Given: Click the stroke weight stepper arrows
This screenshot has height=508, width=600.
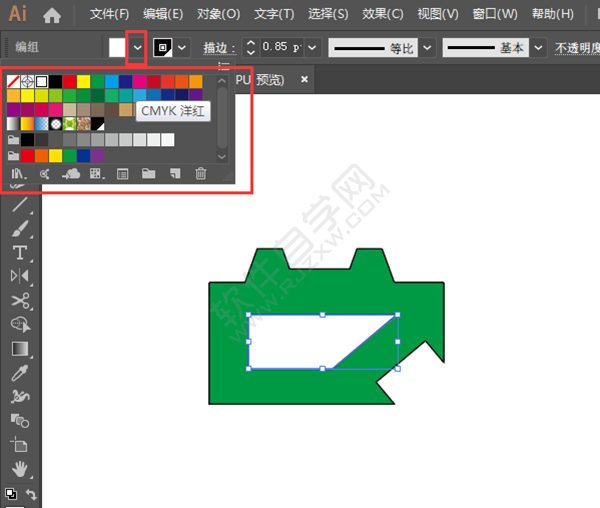Looking at the screenshot, I should 251,48.
